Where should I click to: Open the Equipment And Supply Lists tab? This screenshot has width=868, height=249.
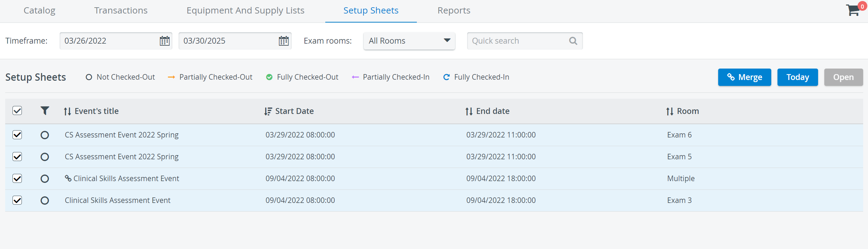click(246, 11)
